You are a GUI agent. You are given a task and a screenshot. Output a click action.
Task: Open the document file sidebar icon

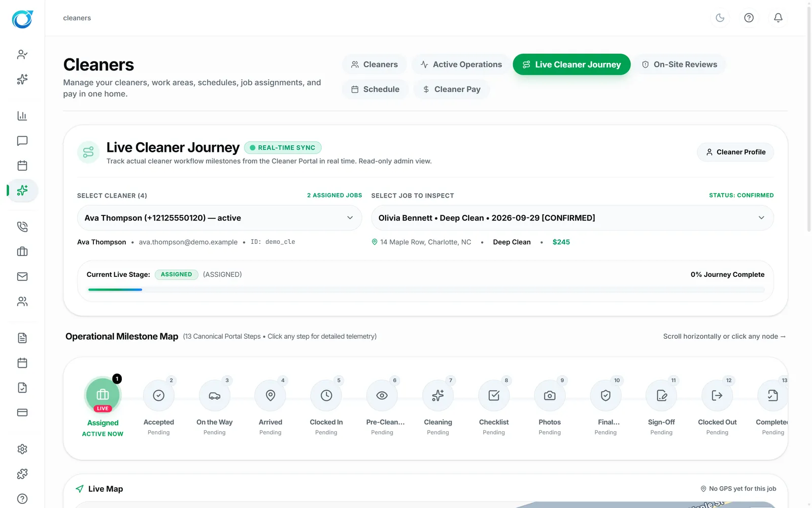coord(22,338)
